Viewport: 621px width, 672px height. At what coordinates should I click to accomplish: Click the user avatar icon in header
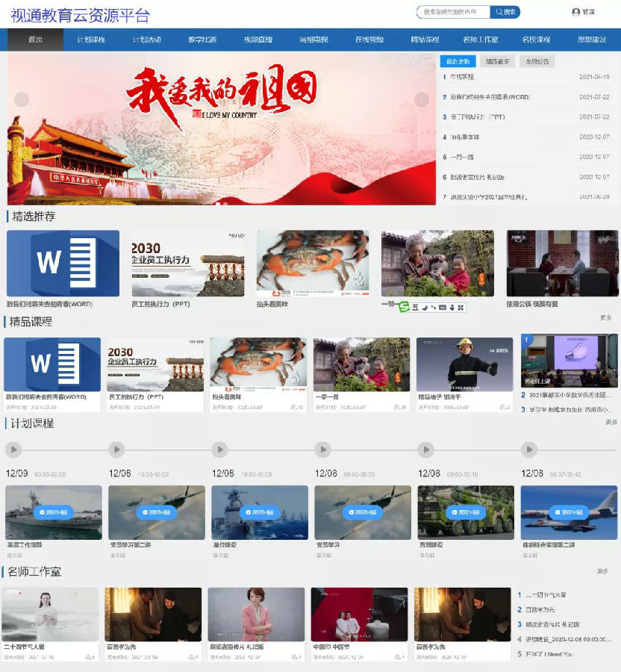click(575, 12)
